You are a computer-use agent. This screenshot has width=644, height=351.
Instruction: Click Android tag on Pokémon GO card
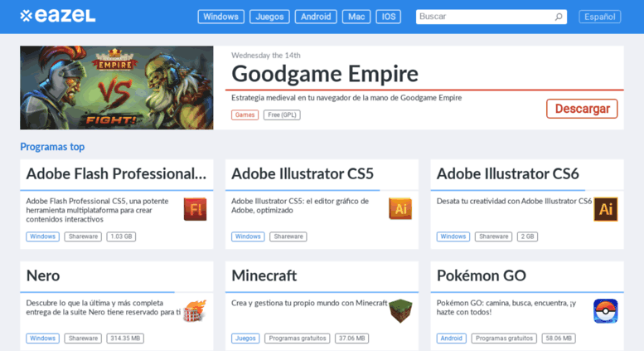click(452, 339)
